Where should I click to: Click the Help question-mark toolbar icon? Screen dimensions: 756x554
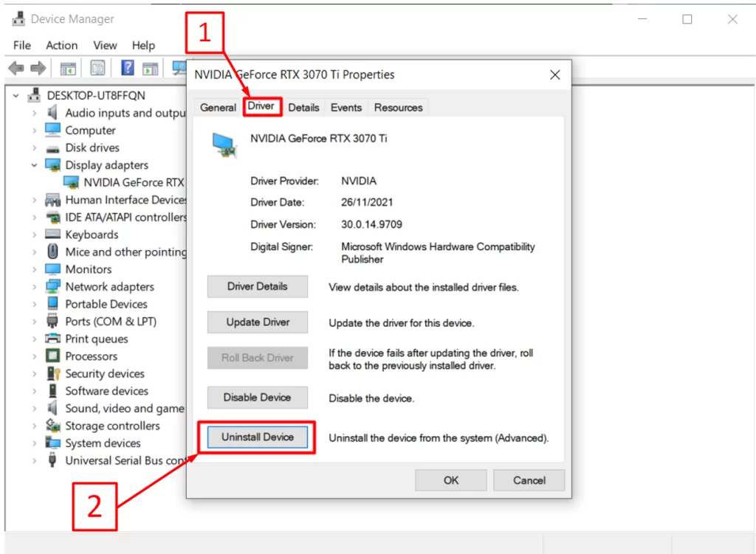127,68
